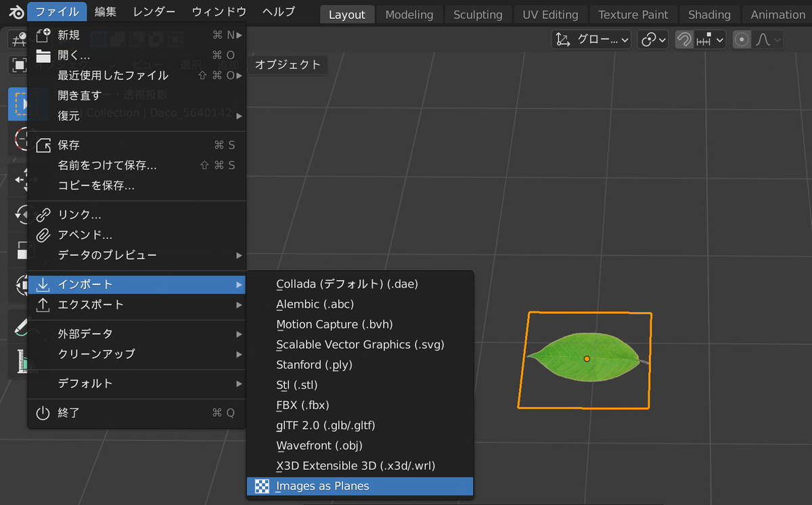Image resolution: width=812 pixels, height=505 pixels.
Task: Open the pivot point dropdown
Action: click(x=654, y=40)
